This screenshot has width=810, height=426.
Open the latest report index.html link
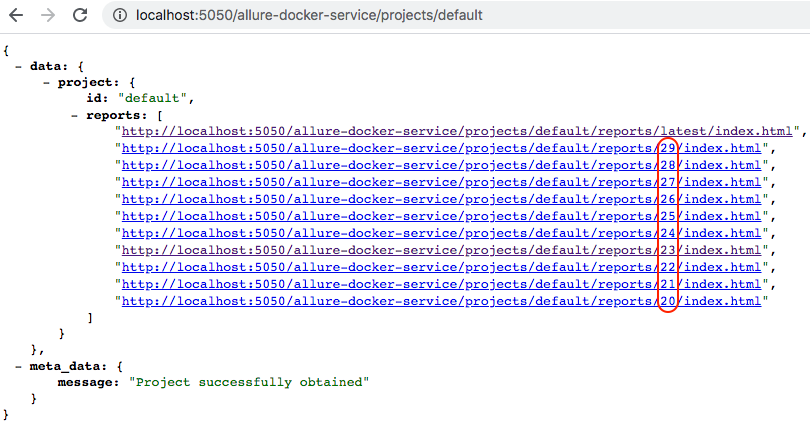tap(457, 131)
